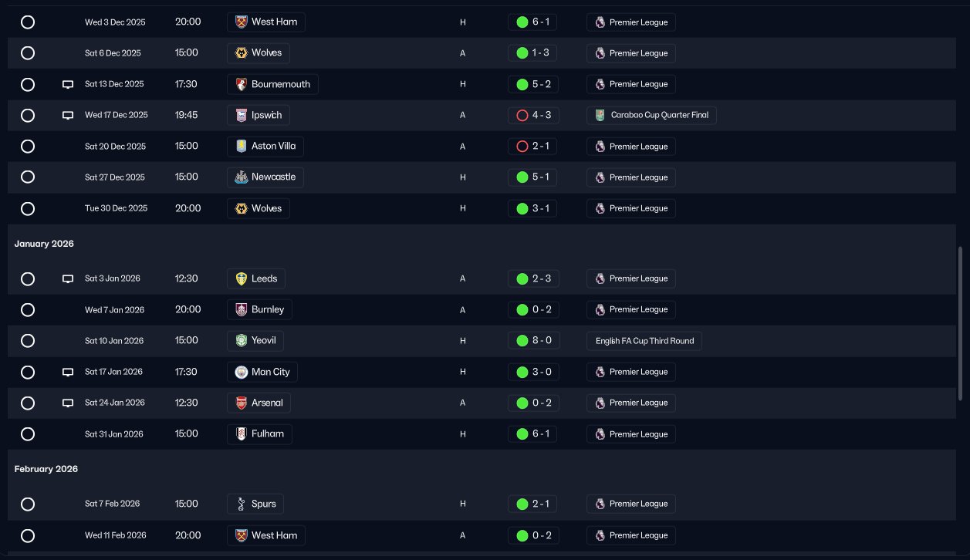The width and height of the screenshot is (970, 560).
Task: Click TV broadcast icon for Bournemouth match
Action: pyautogui.click(x=68, y=84)
